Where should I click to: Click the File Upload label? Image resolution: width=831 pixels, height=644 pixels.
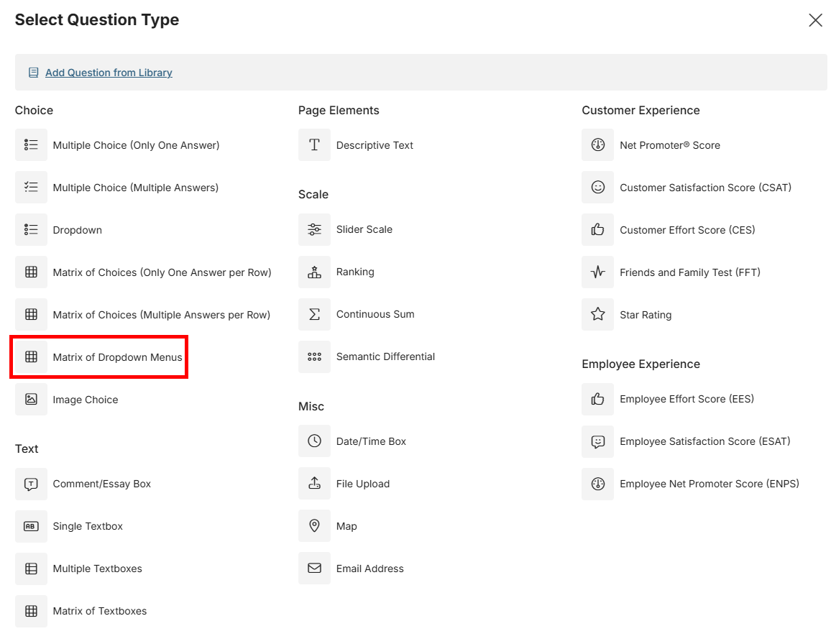[x=363, y=484]
